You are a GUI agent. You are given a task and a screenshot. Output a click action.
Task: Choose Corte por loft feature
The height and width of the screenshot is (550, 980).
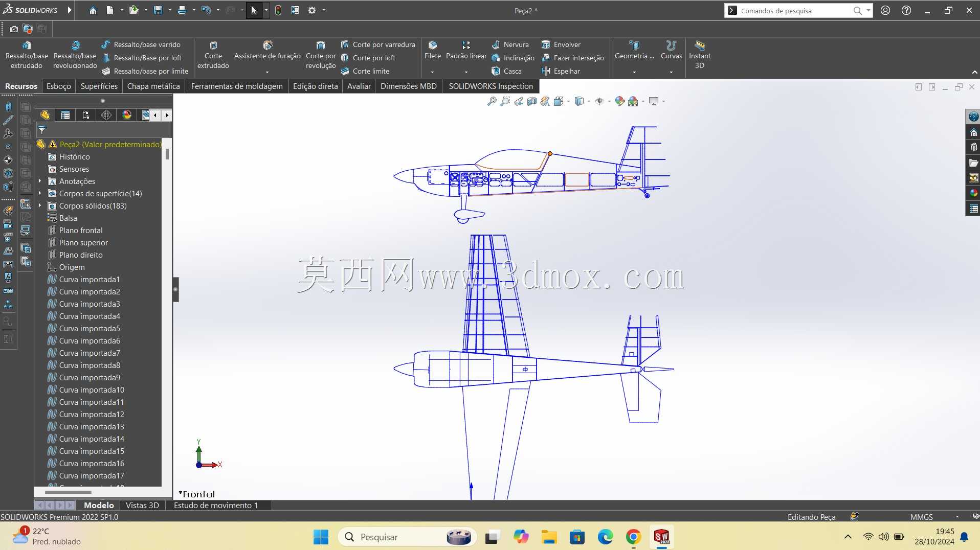(x=368, y=58)
